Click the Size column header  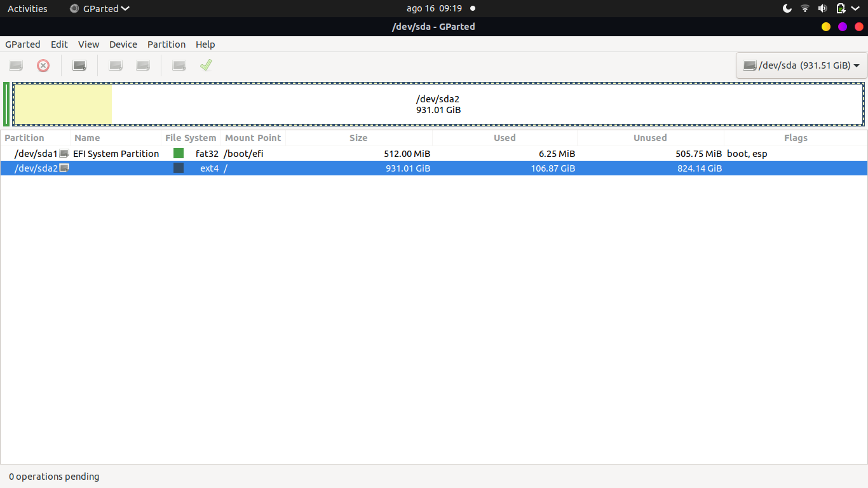(359, 138)
